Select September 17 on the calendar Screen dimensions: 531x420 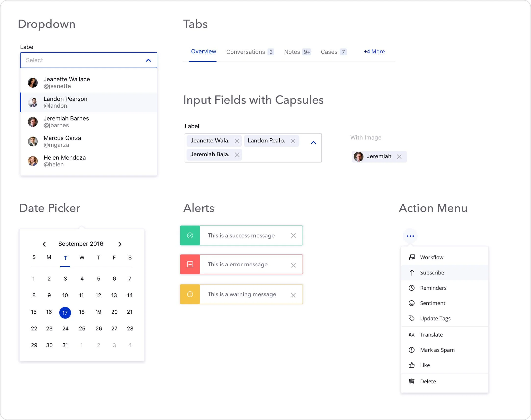coord(65,312)
